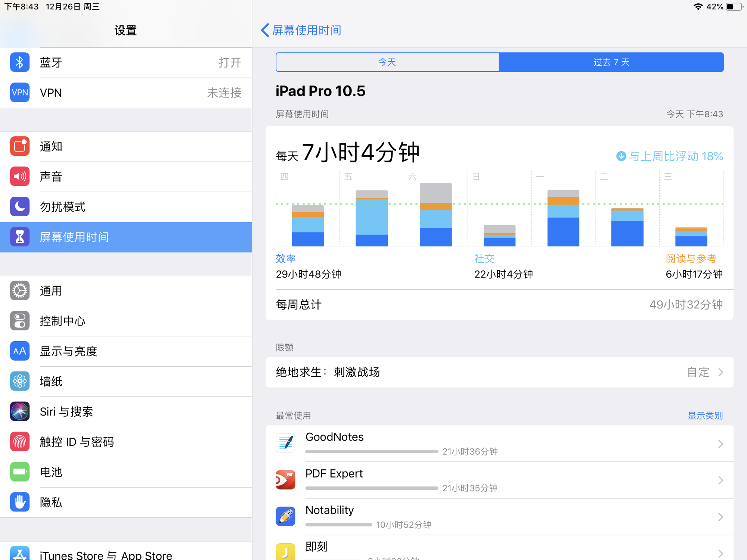The image size is (747, 560).
Task: Open Siri 与搜索 icon
Action: point(20,411)
